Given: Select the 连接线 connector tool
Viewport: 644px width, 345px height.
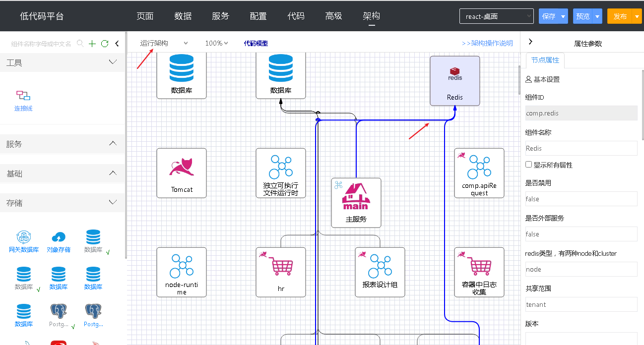Looking at the screenshot, I should click(23, 100).
